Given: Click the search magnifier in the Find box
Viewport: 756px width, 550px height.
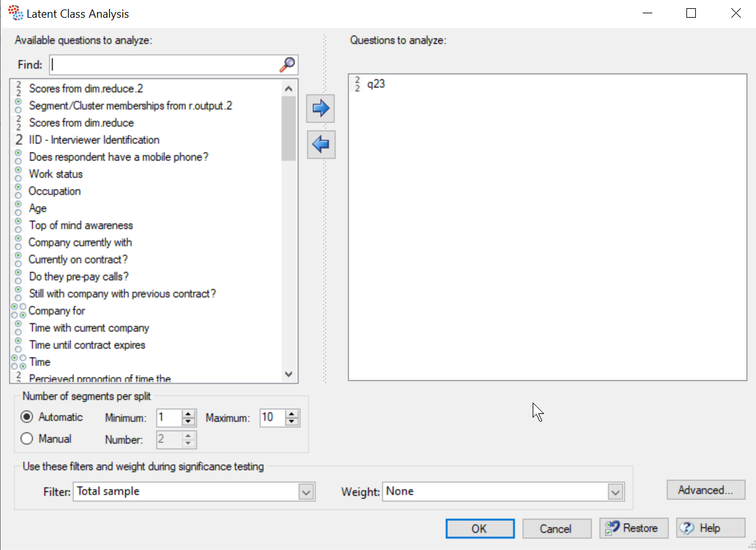Looking at the screenshot, I should (x=287, y=64).
